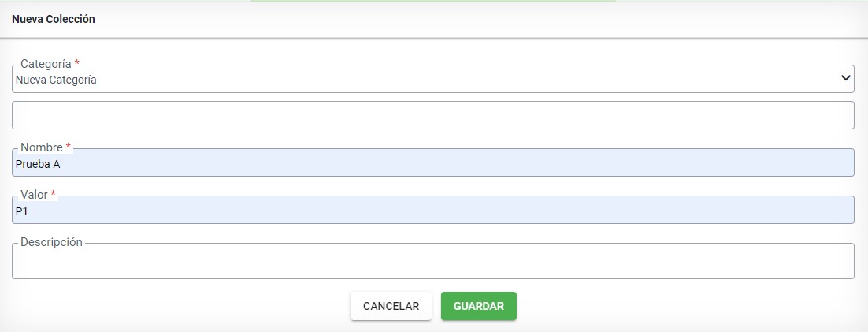Click the Valor field label
Viewport: 868px width, 332px height.
point(34,194)
